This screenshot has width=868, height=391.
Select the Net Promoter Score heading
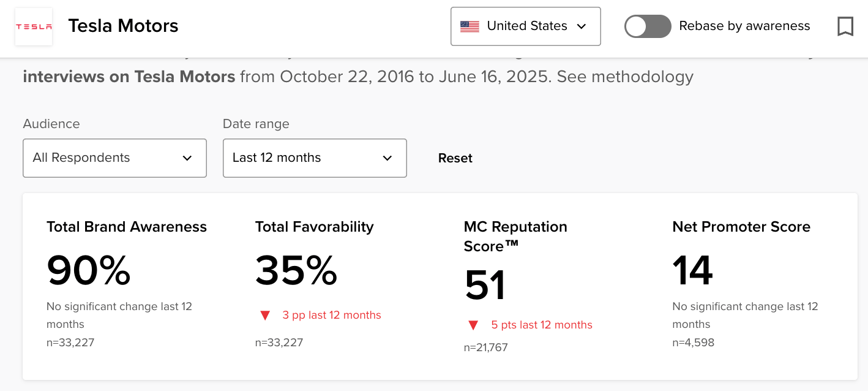pos(741,227)
